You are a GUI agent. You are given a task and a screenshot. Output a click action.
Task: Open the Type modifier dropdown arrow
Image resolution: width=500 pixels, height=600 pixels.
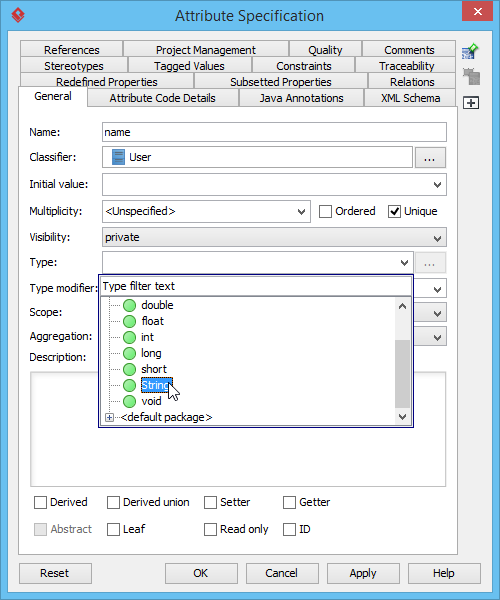437,289
